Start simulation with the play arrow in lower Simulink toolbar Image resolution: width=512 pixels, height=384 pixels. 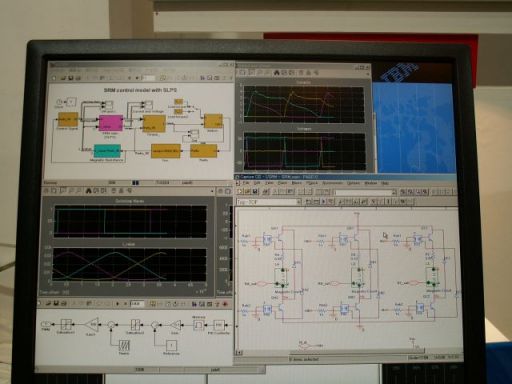pyautogui.click(x=117, y=304)
